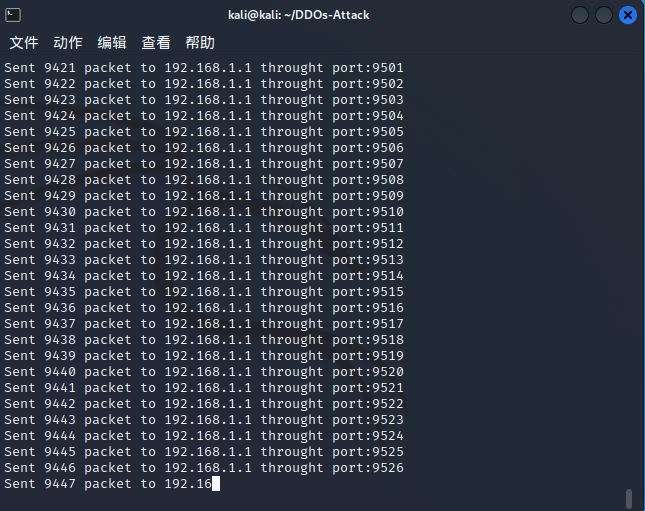The width and height of the screenshot is (645, 511).
Task: Click the line ending with port:9502
Action: pyautogui.click(x=204, y=84)
